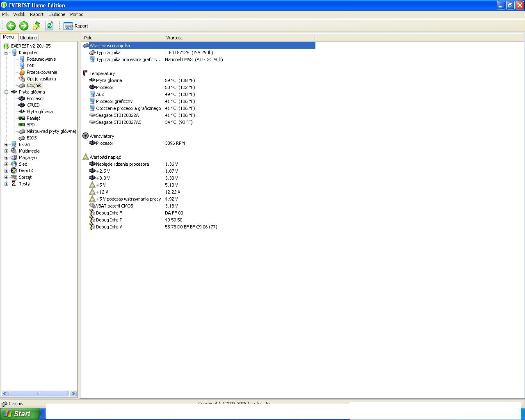
Task: Click the Wartość column header
Action: coord(239,38)
